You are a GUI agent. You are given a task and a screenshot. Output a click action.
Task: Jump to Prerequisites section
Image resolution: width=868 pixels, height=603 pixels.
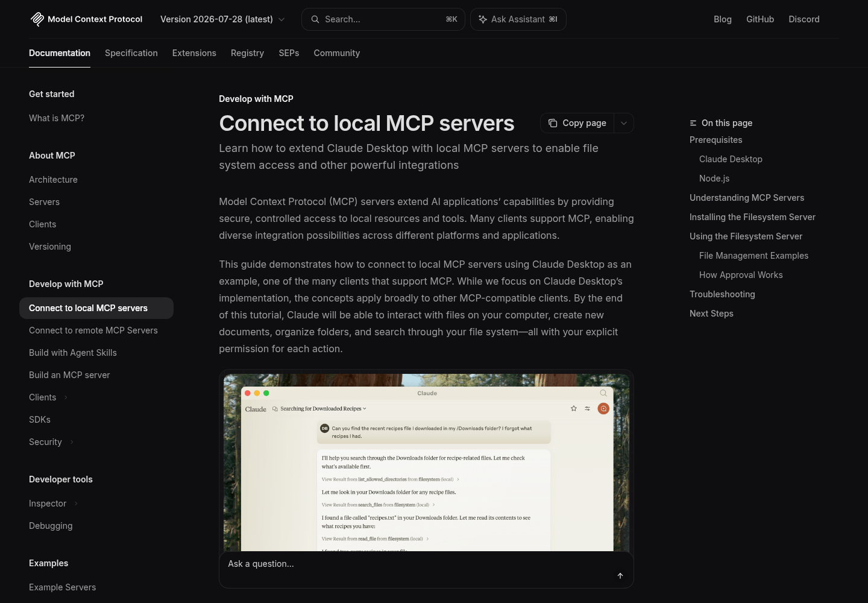(716, 140)
